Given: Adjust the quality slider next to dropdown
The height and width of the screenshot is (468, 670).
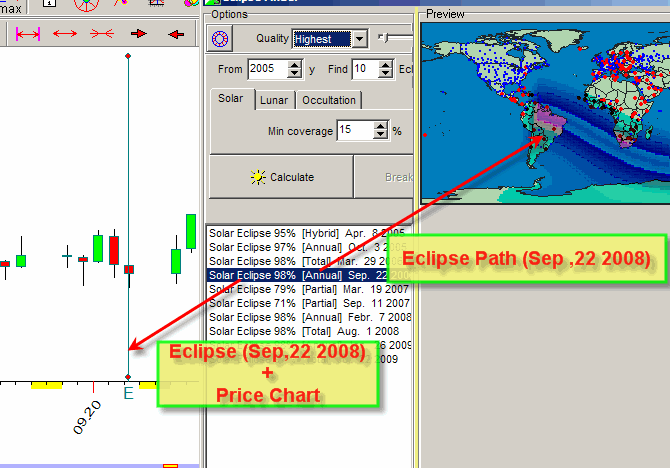Looking at the screenshot, I should [383, 38].
